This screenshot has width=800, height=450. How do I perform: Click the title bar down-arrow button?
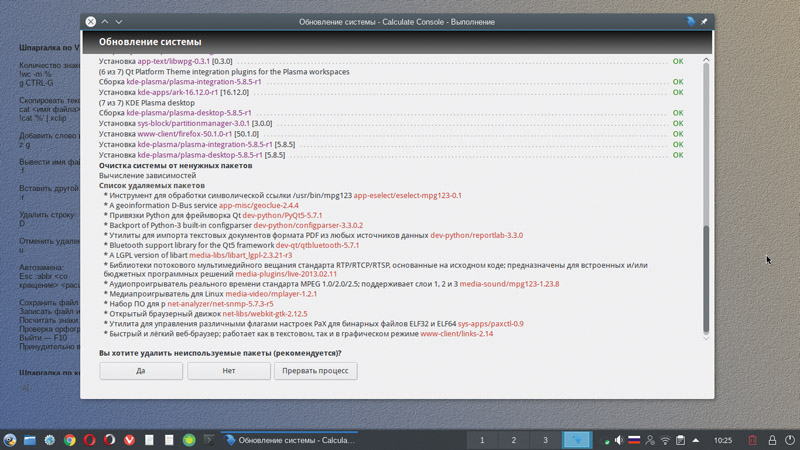click(x=118, y=21)
